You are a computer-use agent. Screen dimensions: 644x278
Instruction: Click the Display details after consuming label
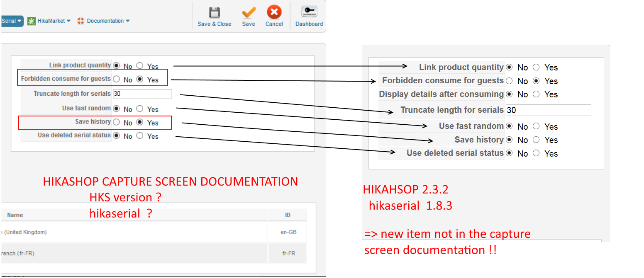pos(441,94)
